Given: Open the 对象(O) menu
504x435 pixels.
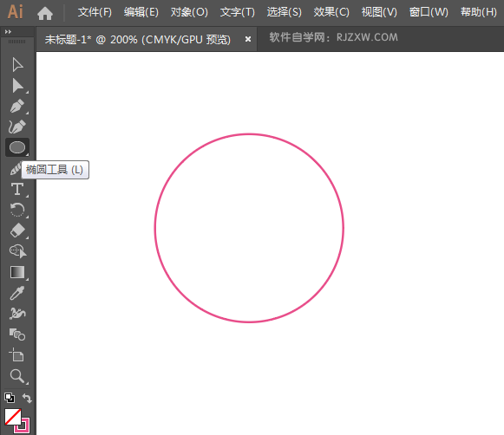Looking at the screenshot, I should click(x=189, y=12).
